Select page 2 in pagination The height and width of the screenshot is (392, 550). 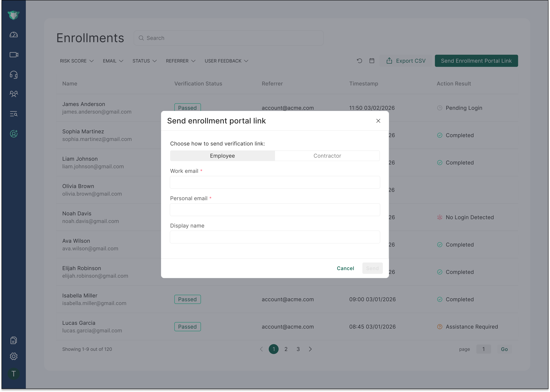[286, 349]
